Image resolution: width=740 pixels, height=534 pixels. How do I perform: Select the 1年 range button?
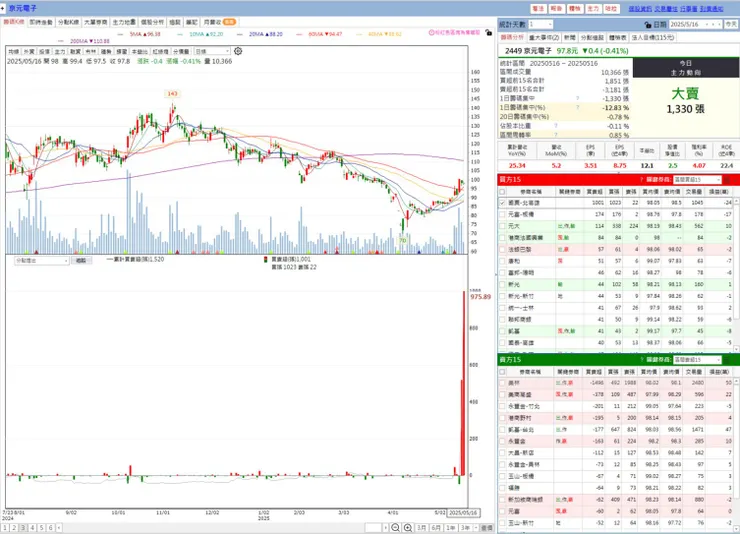451,528
